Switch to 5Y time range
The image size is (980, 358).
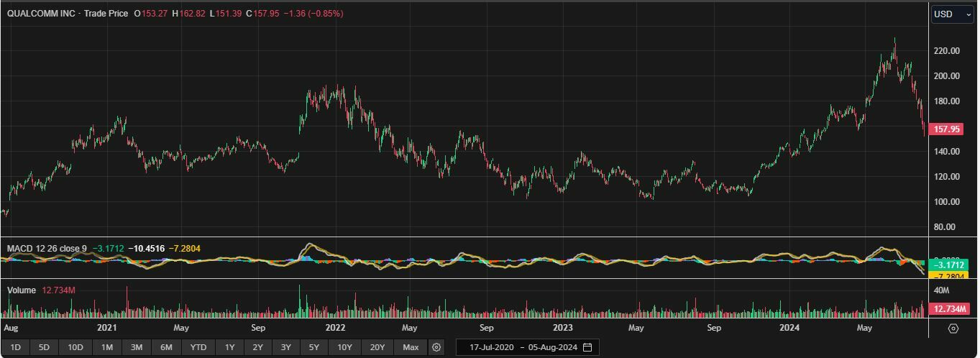click(314, 347)
